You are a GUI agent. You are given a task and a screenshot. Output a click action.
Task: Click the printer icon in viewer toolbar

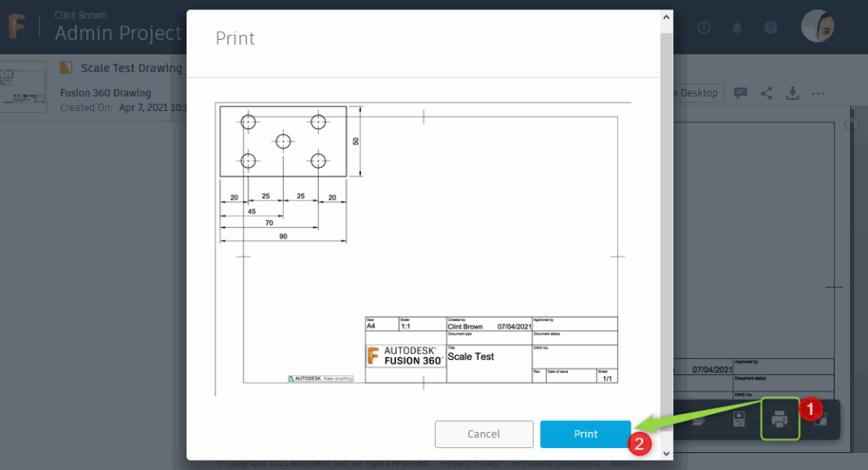click(780, 419)
